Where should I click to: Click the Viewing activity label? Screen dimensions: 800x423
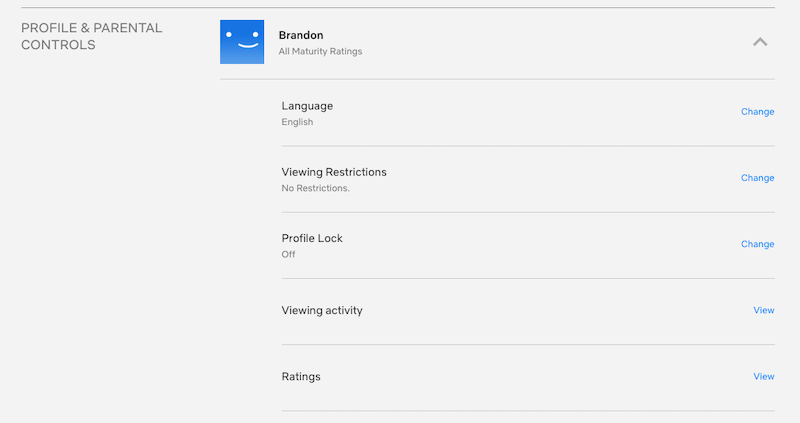tap(322, 311)
